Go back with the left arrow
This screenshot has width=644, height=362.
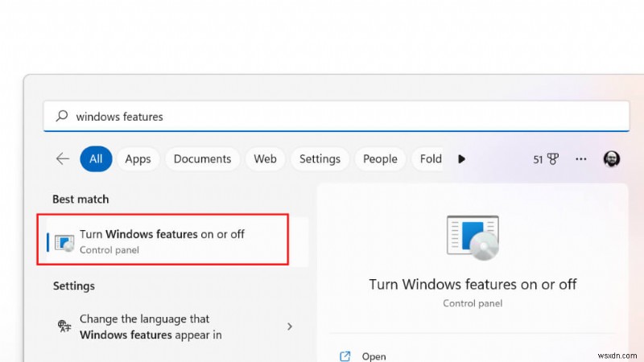pos(63,158)
